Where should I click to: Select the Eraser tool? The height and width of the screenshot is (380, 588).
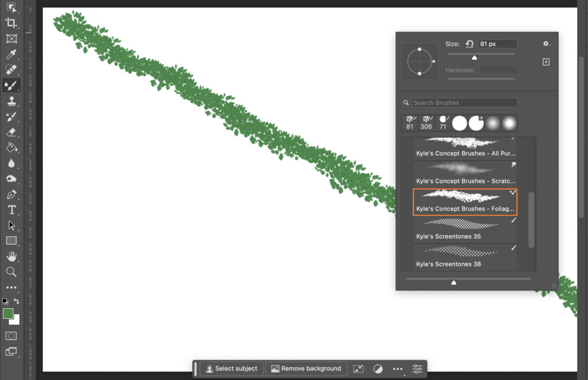click(x=11, y=131)
